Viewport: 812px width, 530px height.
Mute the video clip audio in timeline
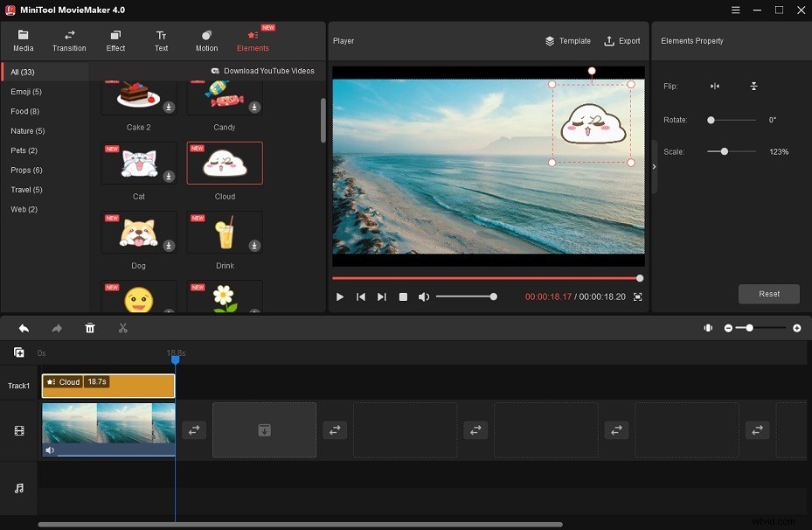50,450
